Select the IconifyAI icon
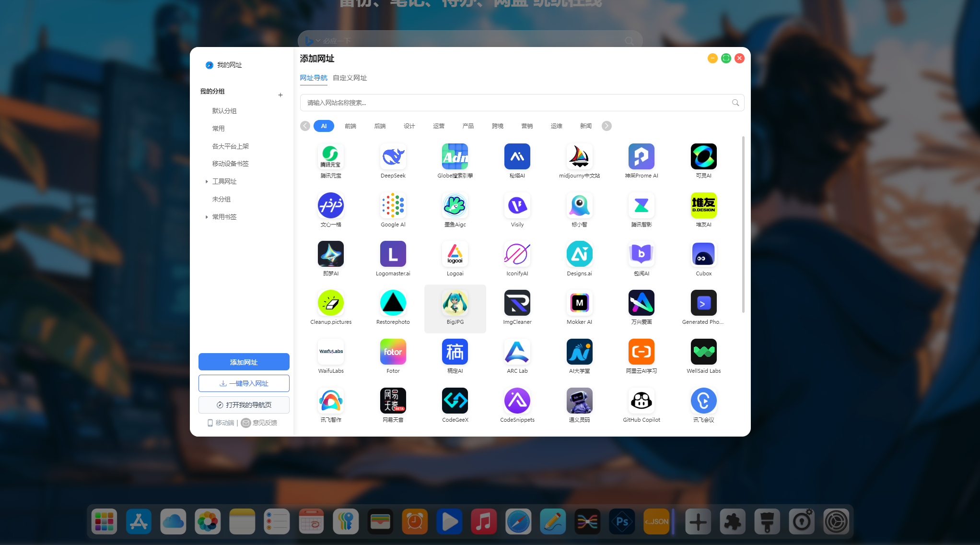980x545 pixels. point(517,254)
